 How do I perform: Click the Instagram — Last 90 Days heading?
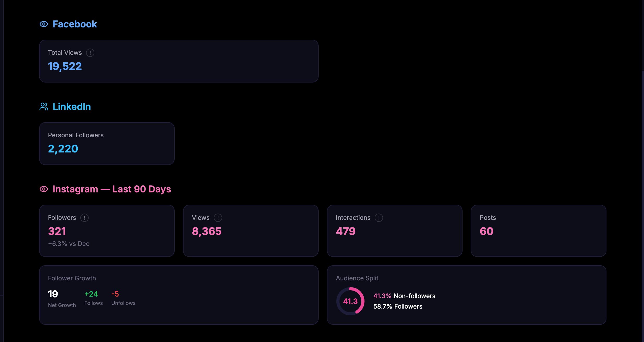tap(112, 189)
